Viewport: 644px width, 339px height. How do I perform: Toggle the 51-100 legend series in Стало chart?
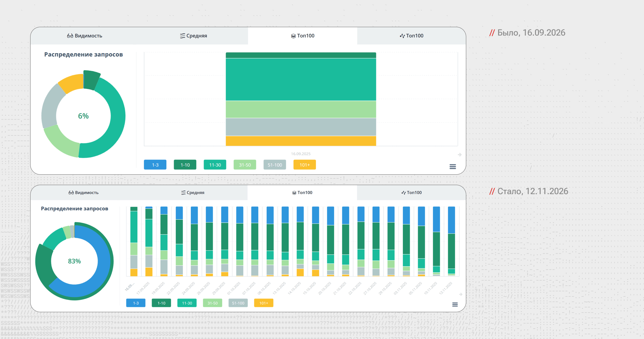tap(238, 303)
